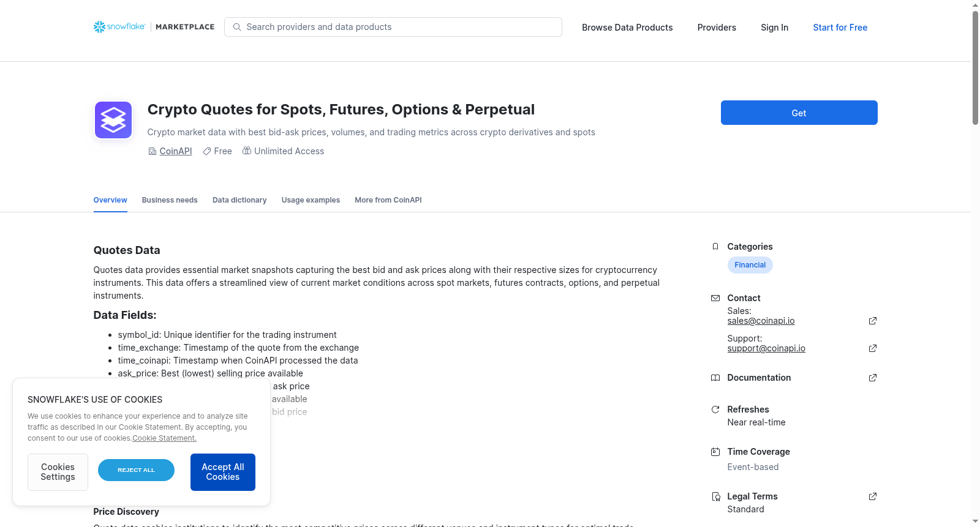Click the search magnifier icon

coord(237,27)
